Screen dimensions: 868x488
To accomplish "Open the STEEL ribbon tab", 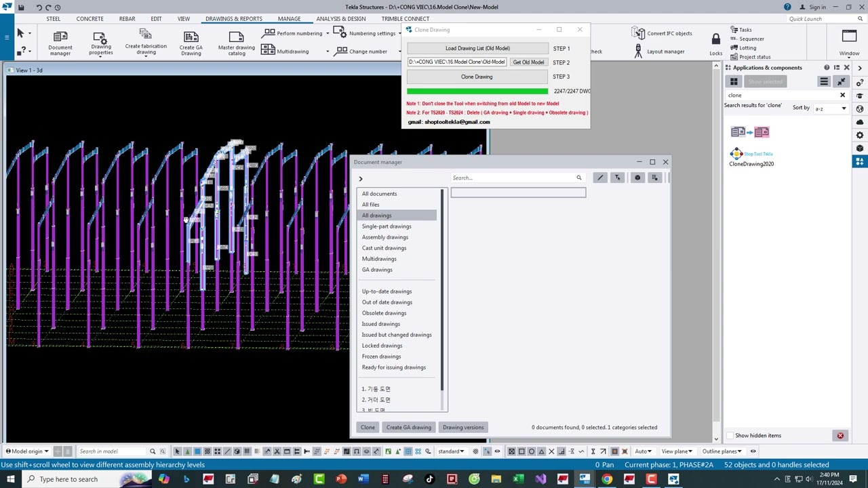I will 53,19.
